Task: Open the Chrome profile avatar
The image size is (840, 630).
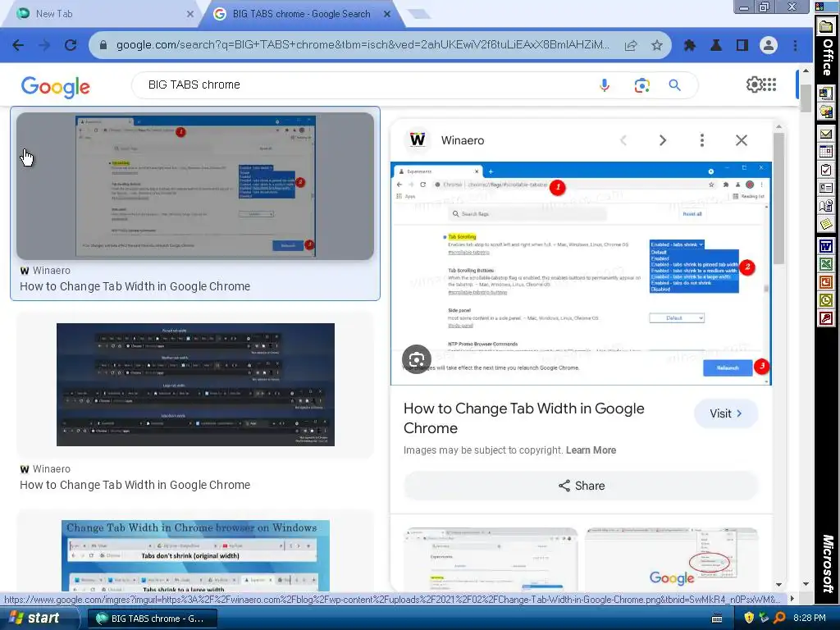Action: click(x=768, y=46)
